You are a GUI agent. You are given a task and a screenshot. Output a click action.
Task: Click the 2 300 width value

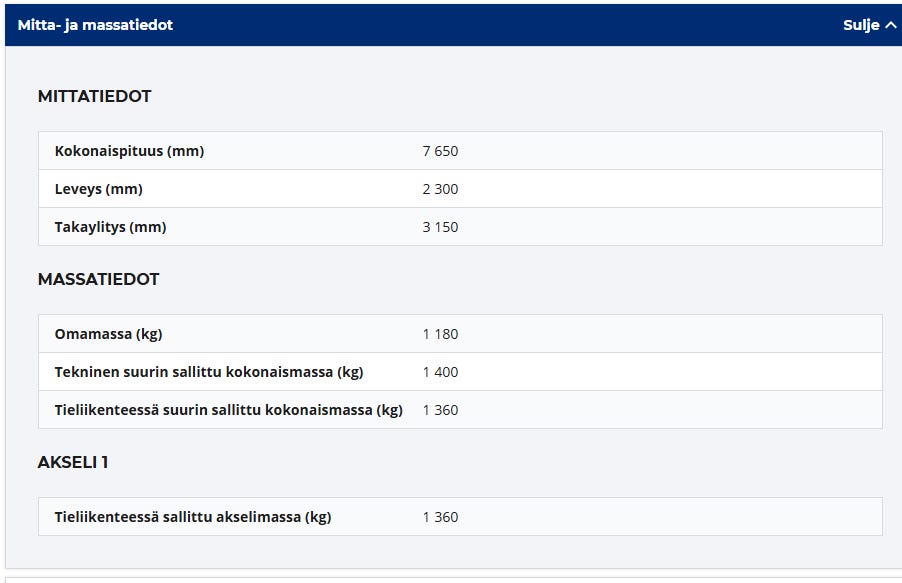(x=440, y=189)
